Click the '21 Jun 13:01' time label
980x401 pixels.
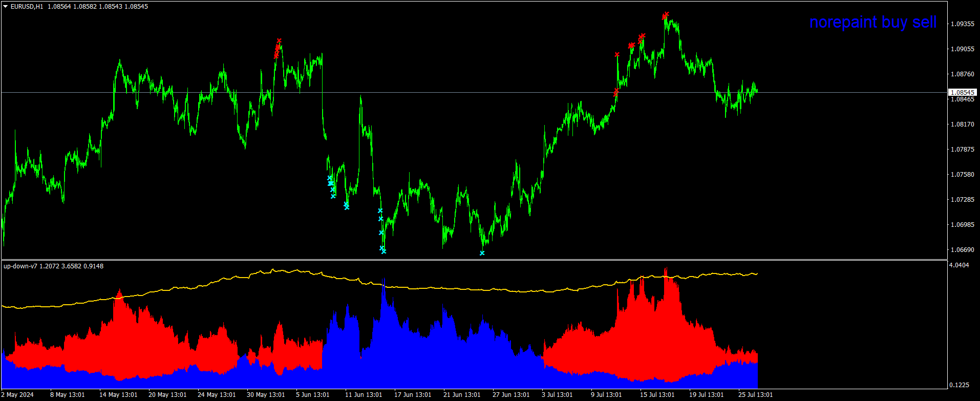462,395
